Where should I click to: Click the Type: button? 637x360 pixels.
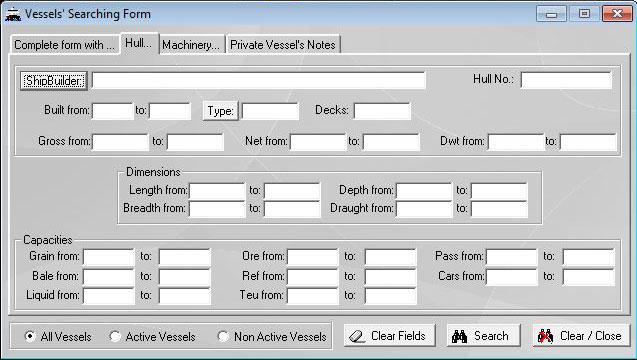tap(221, 111)
